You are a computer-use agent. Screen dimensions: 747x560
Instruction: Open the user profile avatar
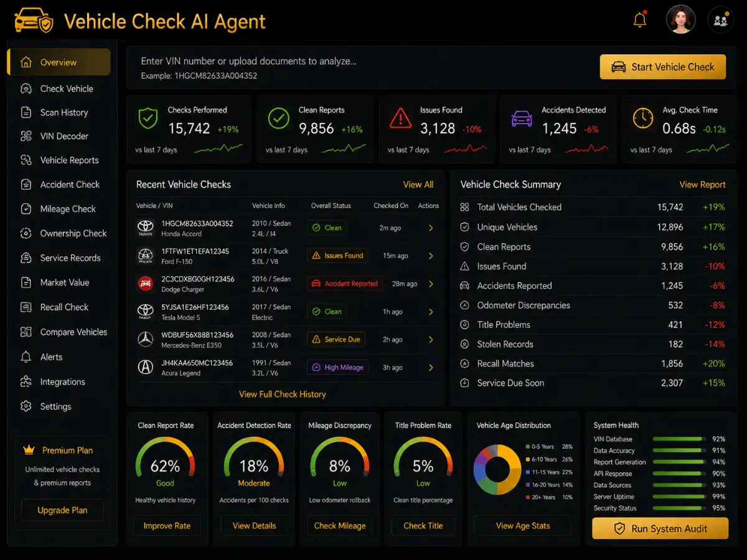tap(680, 20)
